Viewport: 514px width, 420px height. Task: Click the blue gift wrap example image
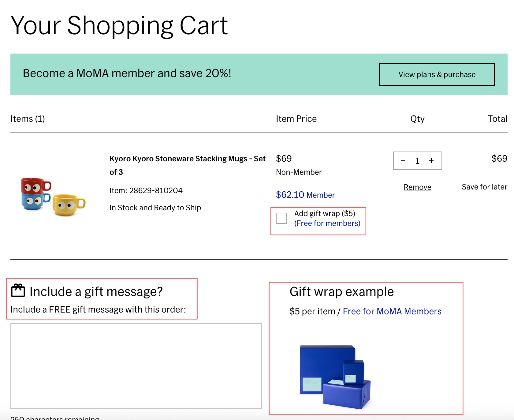(x=335, y=377)
